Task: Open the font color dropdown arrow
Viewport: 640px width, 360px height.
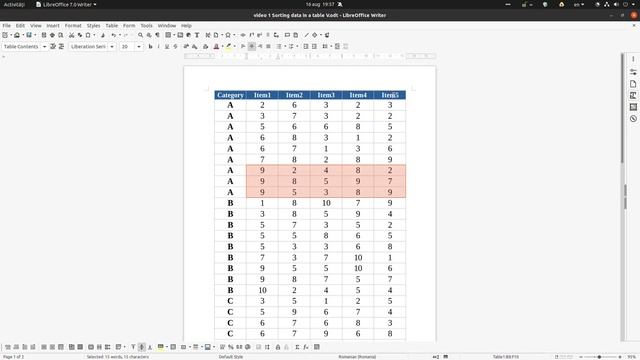Action: pyautogui.click(x=222, y=47)
